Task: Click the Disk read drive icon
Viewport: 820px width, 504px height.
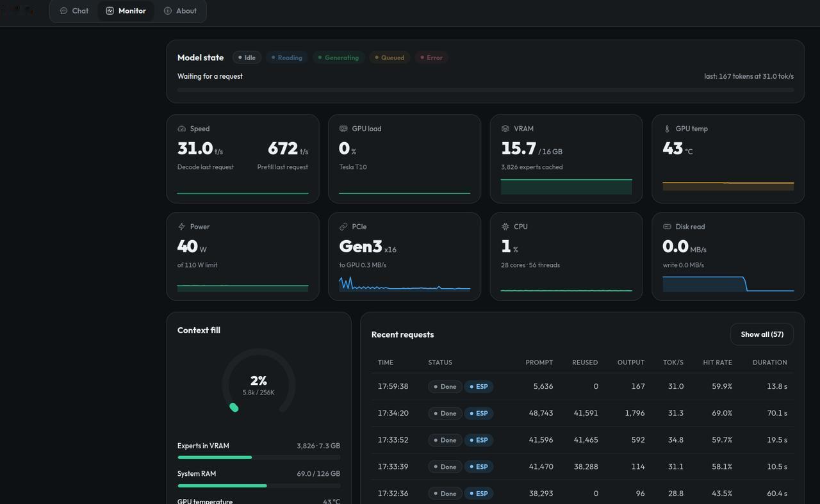Action: (667, 227)
